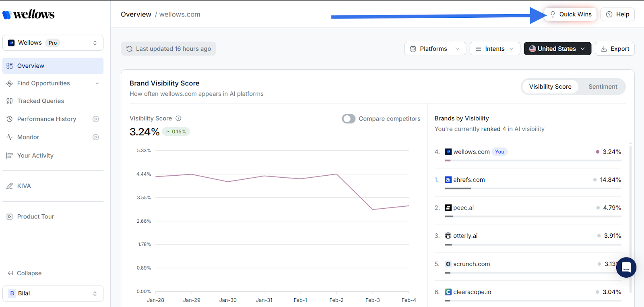Switch to the Sentiment view
Image resolution: width=644 pixels, height=307 pixels.
pyautogui.click(x=603, y=87)
